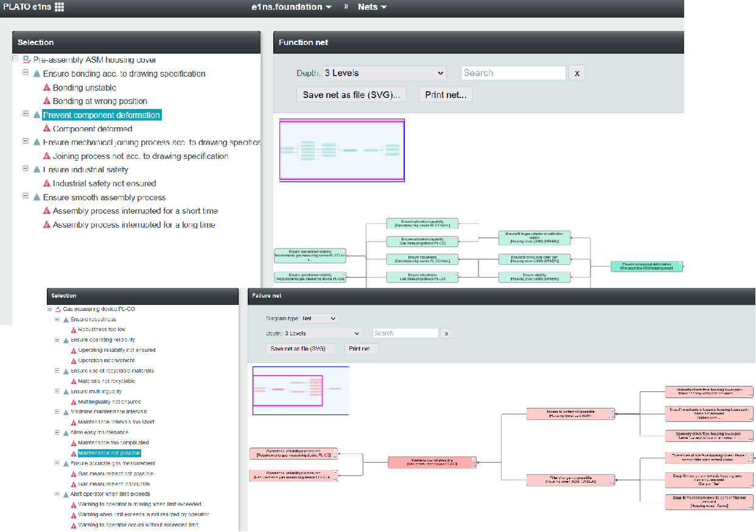Image resolution: width=756 pixels, height=532 pixels.
Task: Click function icon beside Ensure industrial safety
Action: [x=37, y=170]
